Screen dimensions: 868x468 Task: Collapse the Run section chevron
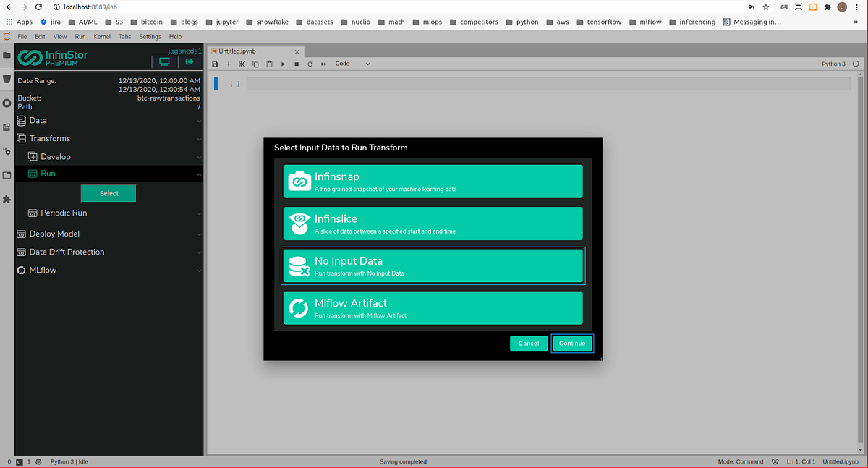point(199,174)
